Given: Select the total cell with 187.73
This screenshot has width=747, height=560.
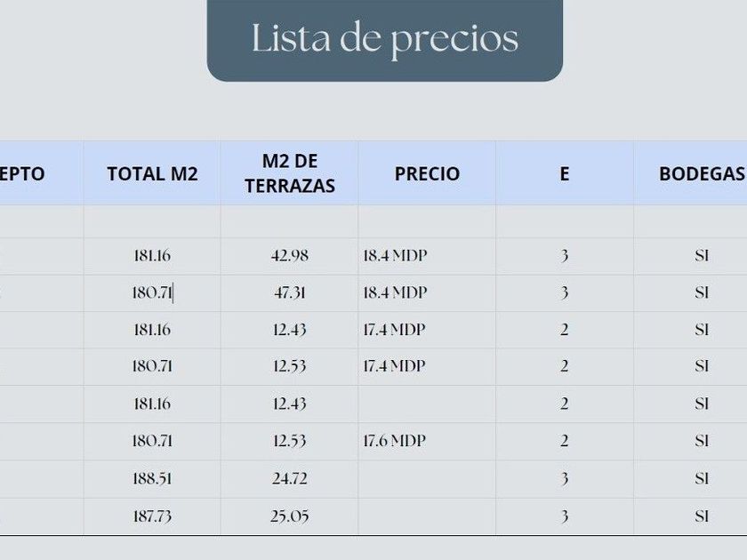Looking at the screenshot, I should [152, 516].
